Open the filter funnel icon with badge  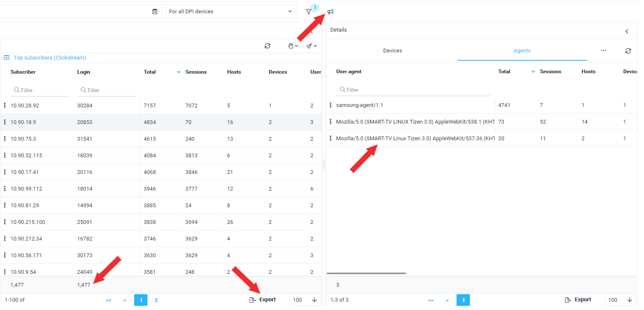point(309,12)
